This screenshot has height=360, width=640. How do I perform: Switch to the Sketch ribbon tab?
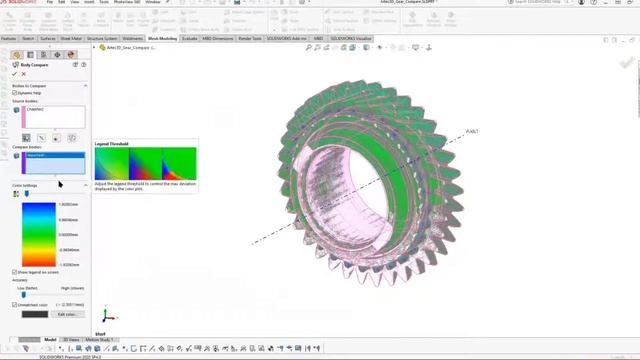coord(28,38)
